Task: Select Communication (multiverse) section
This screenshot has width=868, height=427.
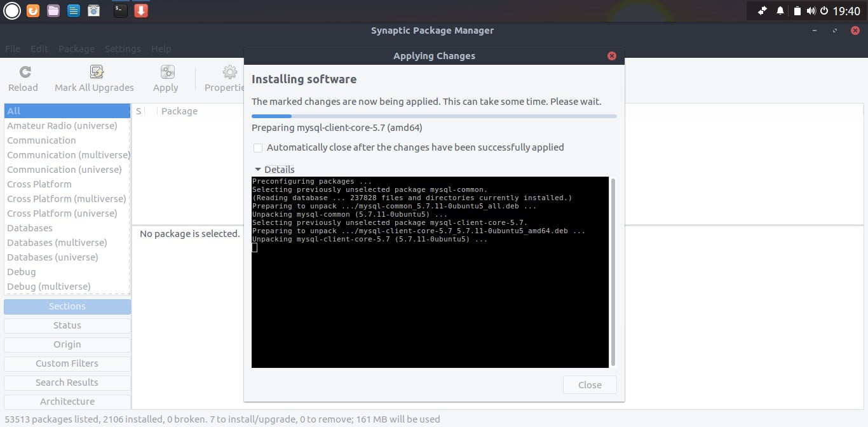Action: click(x=67, y=155)
